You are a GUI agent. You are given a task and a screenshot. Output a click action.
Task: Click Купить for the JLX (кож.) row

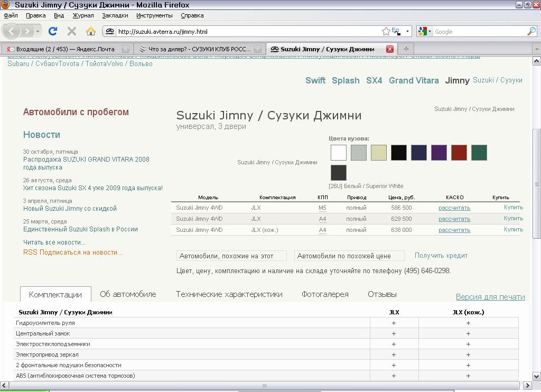pyautogui.click(x=514, y=229)
